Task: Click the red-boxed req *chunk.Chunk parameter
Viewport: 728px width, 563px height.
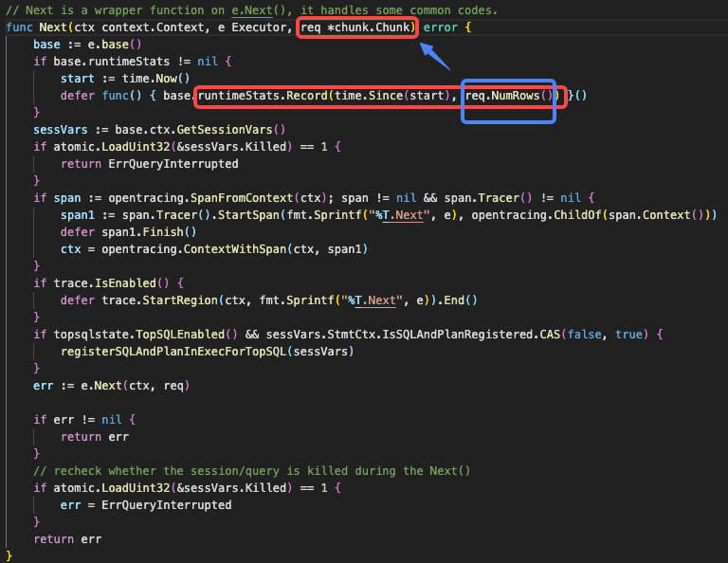Action: (x=357, y=27)
